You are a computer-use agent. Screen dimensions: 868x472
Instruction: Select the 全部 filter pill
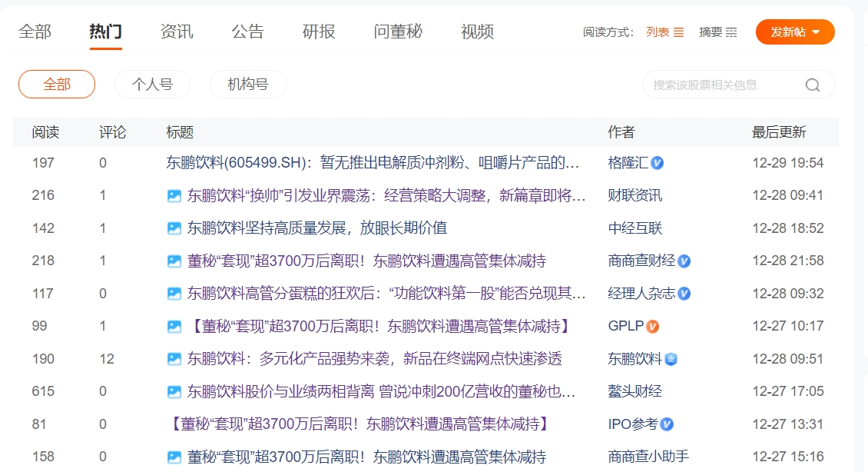[57, 85]
